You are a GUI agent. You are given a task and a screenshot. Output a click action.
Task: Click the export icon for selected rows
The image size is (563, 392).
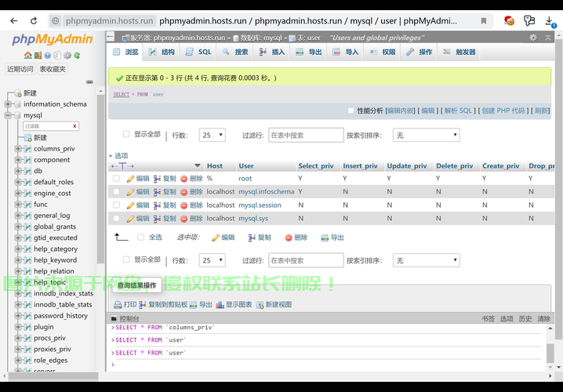coord(325,238)
